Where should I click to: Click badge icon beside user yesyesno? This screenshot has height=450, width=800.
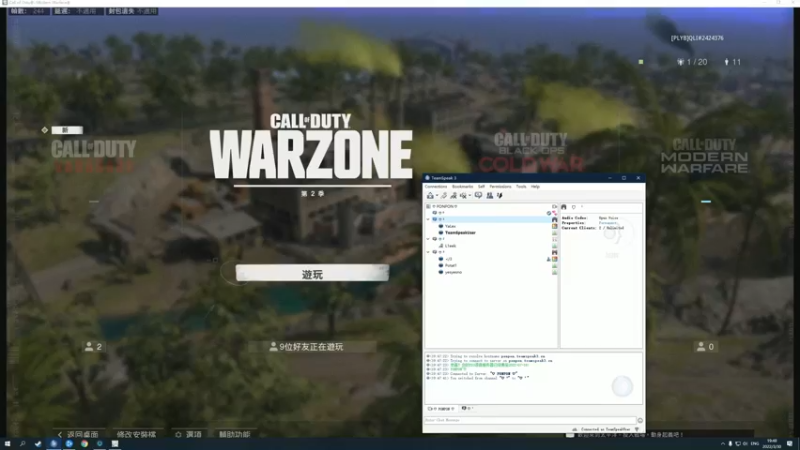[555, 272]
